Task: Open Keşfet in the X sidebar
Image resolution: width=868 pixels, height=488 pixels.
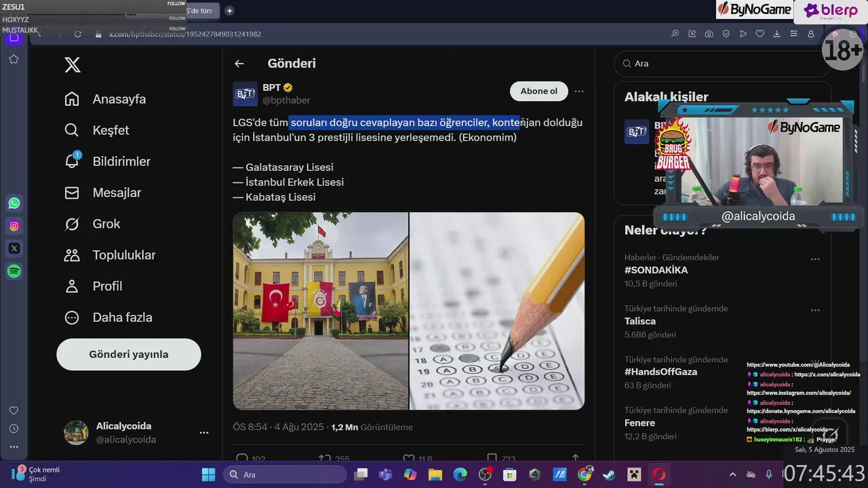Action: point(97,130)
